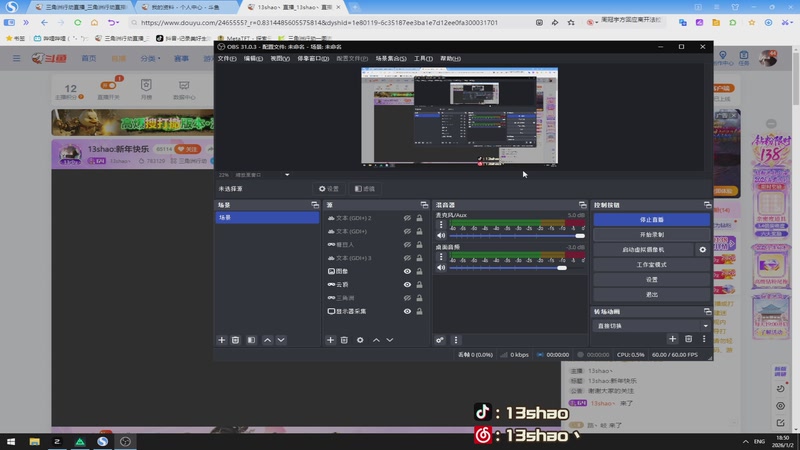The image size is (800, 450).
Task: Show the 文本 (GDI+) 3 source
Action: coord(407,258)
